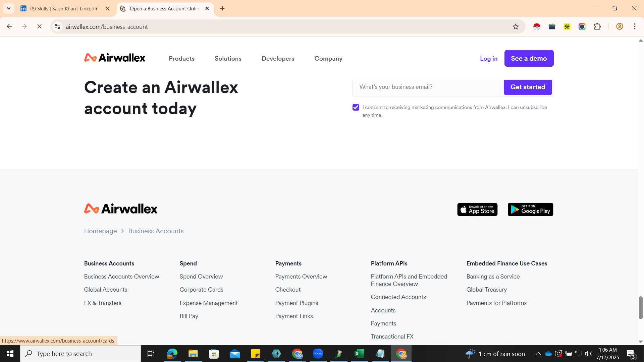Viewport: 644px width, 362px height.
Task: Open the Homepage breadcrumb link
Action: (100, 231)
